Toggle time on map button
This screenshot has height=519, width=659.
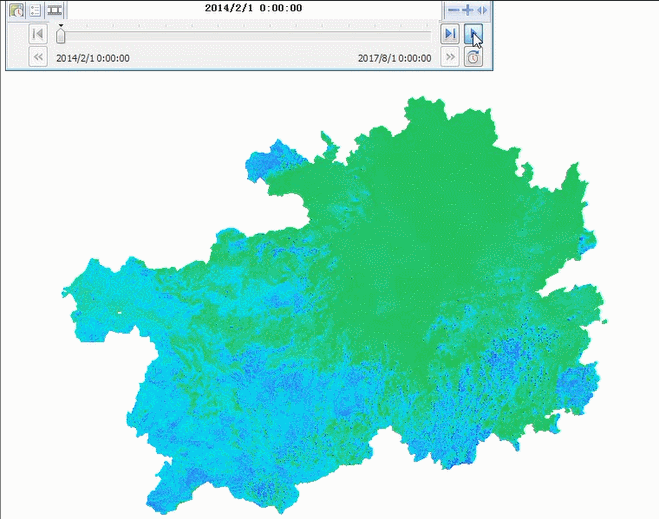[x=17, y=10]
